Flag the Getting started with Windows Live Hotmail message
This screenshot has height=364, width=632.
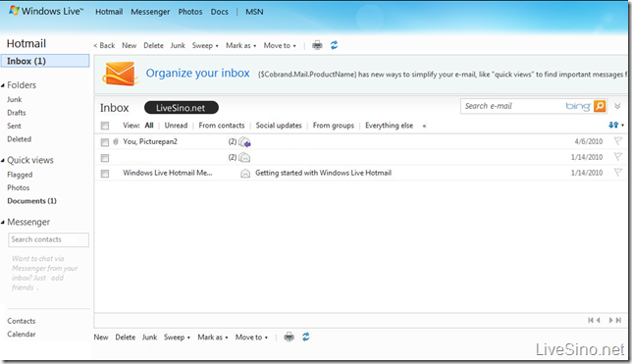(x=618, y=172)
